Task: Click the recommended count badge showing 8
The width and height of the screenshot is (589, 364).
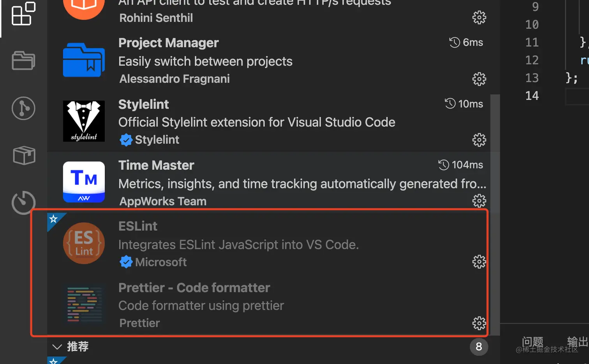Action: pos(479,346)
